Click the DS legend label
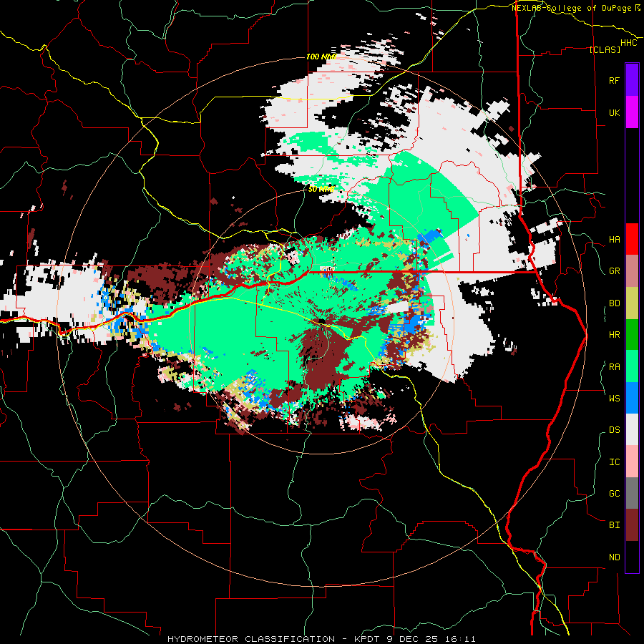The width and height of the screenshot is (644, 644). [x=614, y=430]
